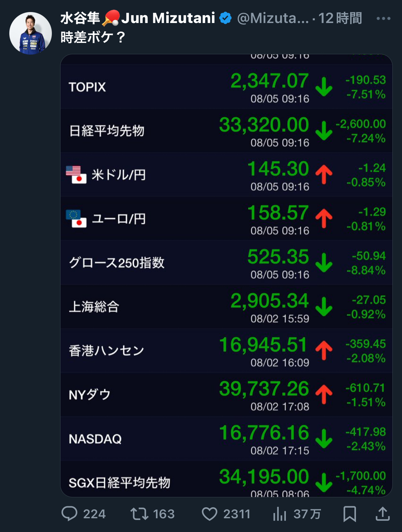
Task: Click the 12時間 timestamp
Action: point(340,18)
